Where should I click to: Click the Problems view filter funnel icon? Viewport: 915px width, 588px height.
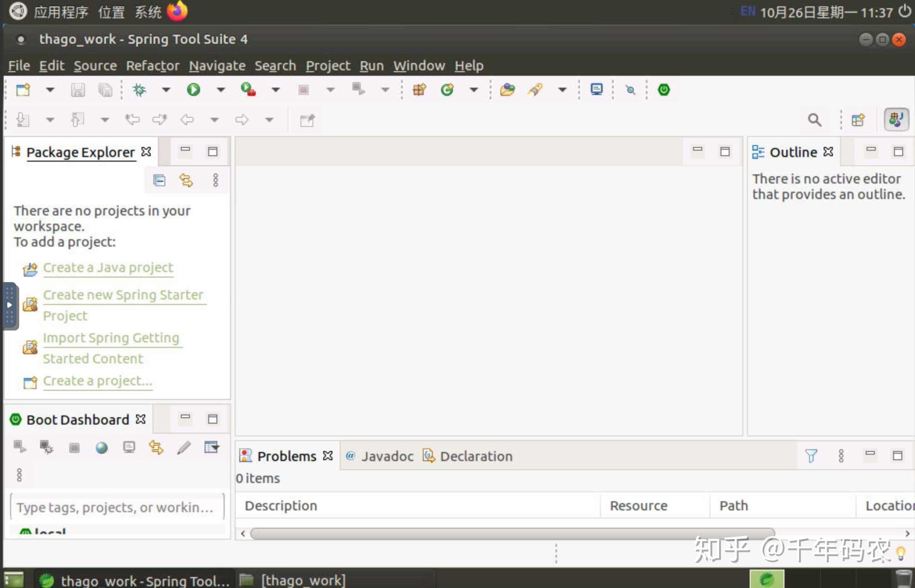811,456
